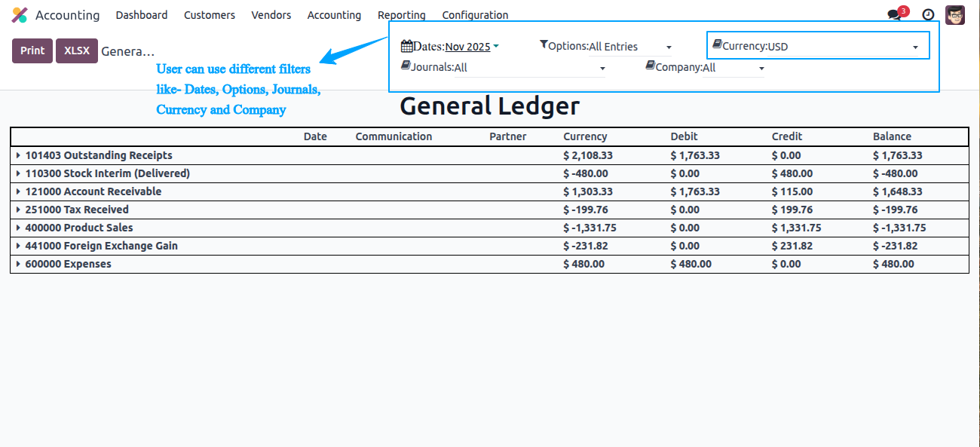Click Account Receivable balance $ 1,648.33
Screen dimensions: 980x447
tap(898, 191)
